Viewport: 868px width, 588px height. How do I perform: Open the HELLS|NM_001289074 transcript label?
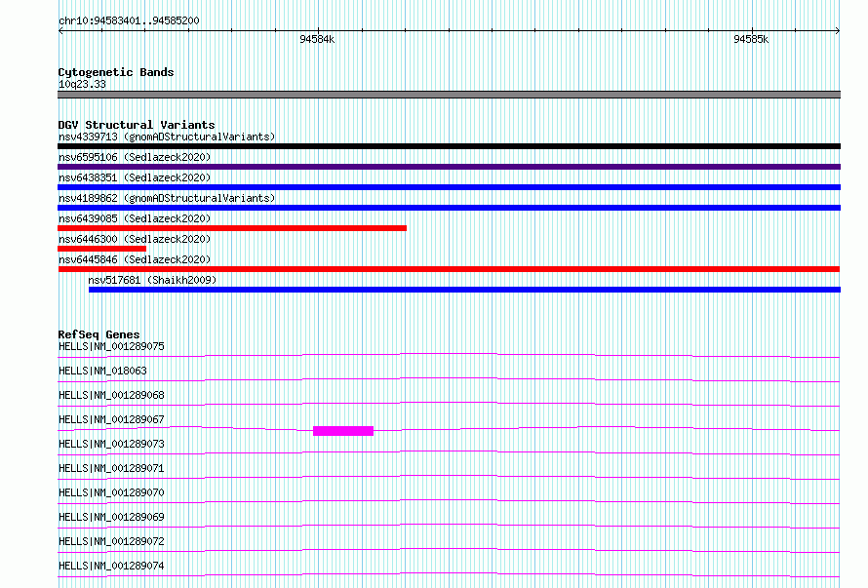click(111, 567)
